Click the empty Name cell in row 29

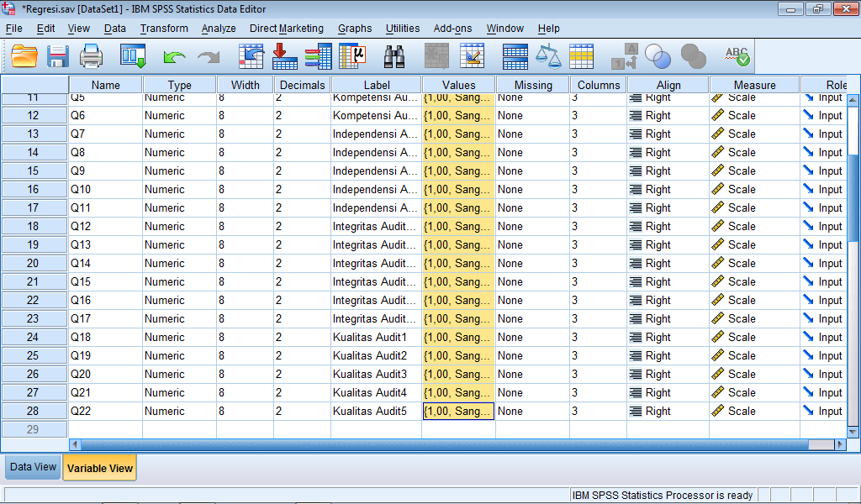(x=105, y=429)
